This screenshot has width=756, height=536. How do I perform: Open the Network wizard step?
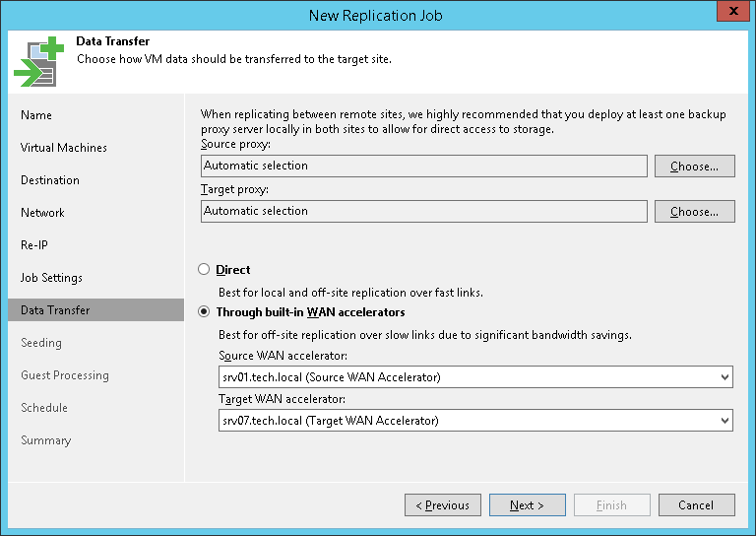pyautogui.click(x=42, y=213)
